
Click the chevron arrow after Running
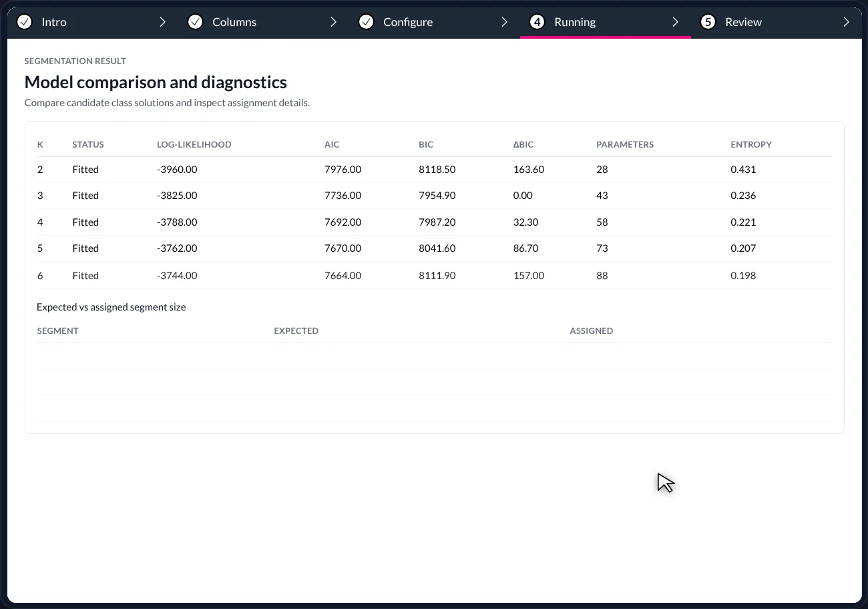675,22
